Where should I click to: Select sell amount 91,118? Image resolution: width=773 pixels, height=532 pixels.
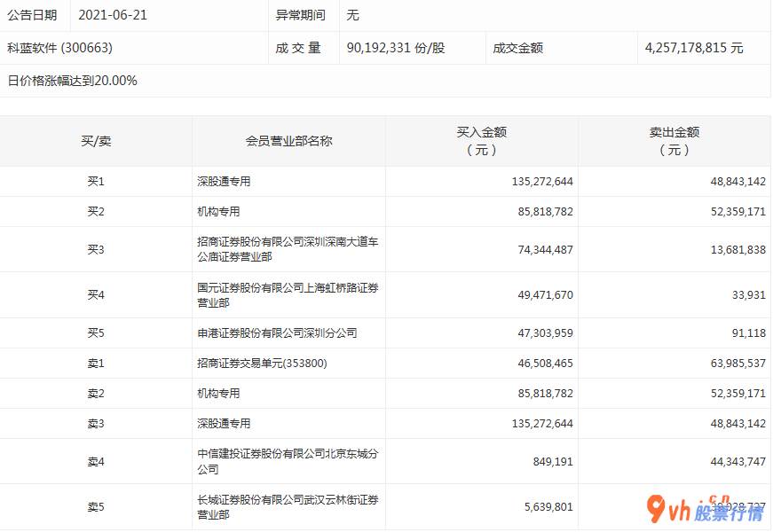(749, 333)
